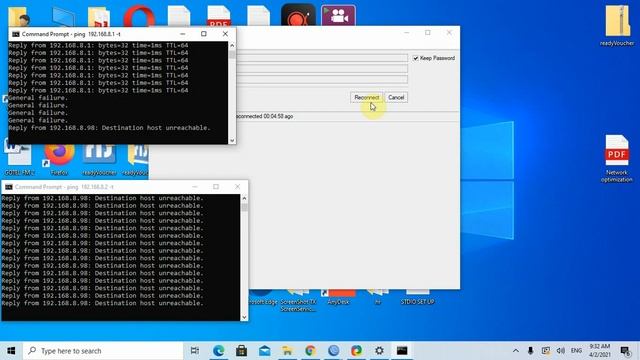The width and height of the screenshot is (640, 360).
Task: Click 'Reply from 192.168.8.98' line in upper window
Action: (109, 128)
